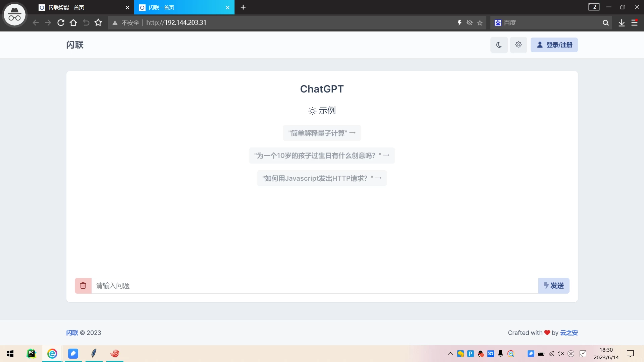
Task: Focus the 请输入问题 question input field
Action: [315, 286]
